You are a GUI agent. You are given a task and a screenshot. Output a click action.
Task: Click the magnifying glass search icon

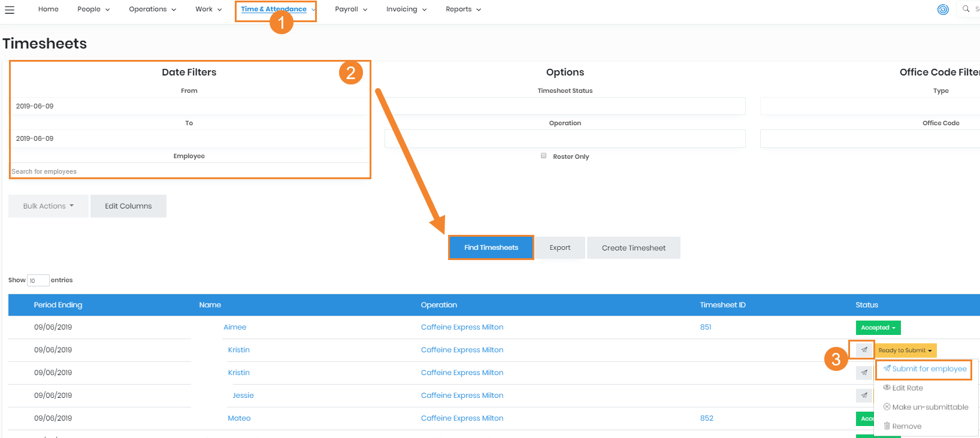click(x=966, y=9)
